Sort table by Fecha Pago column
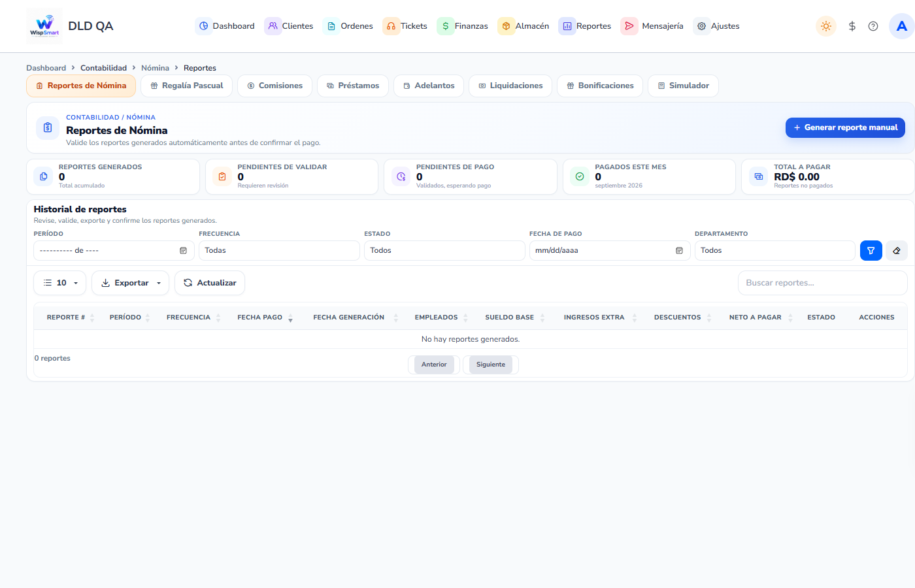 tap(265, 318)
